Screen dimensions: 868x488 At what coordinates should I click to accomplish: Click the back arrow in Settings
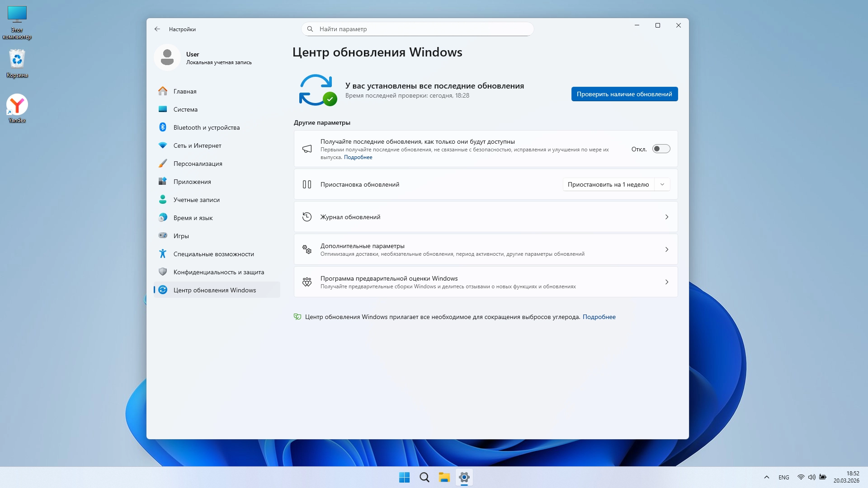pyautogui.click(x=157, y=29)
